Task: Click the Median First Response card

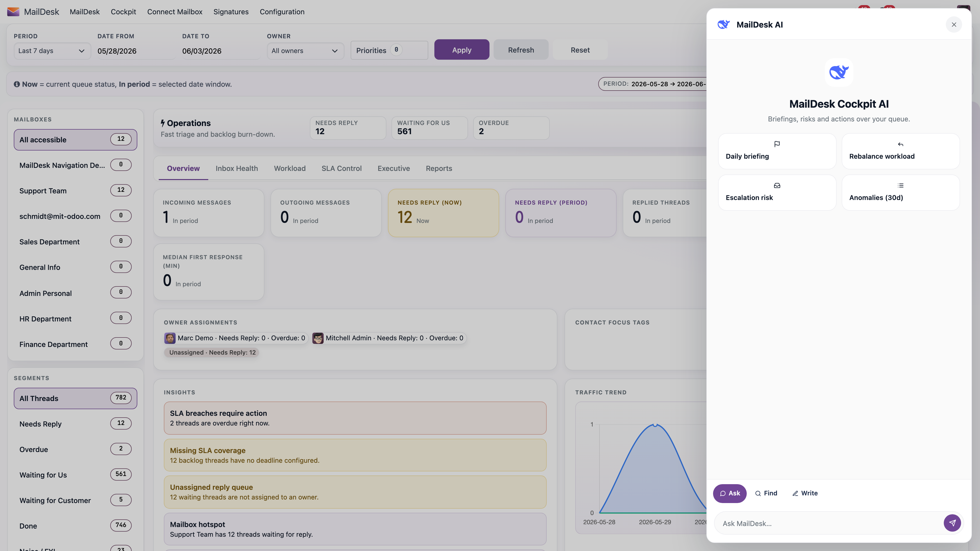Action: [209, 271]
